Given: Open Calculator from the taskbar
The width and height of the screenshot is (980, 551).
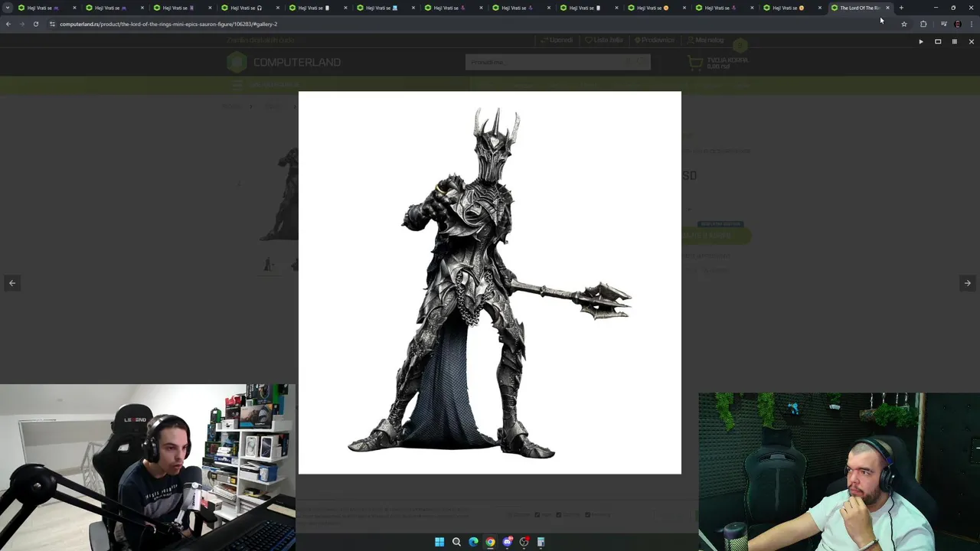Looking at the screenshot, I should point(541,542).
